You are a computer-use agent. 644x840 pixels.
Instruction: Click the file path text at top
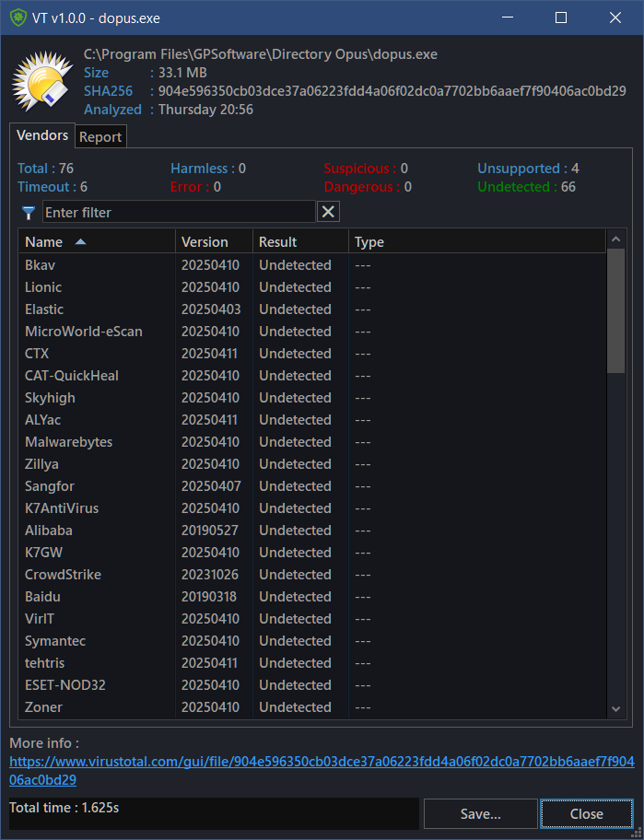261,54
